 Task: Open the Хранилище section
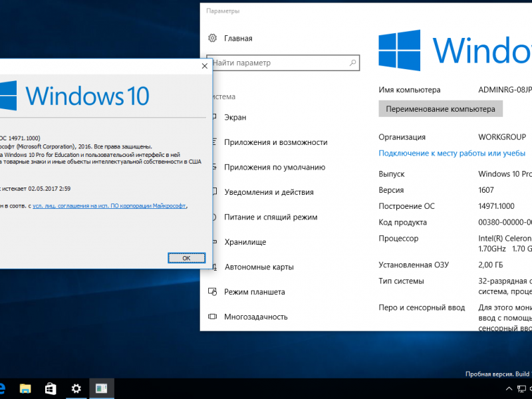click(x=245, y=242)
